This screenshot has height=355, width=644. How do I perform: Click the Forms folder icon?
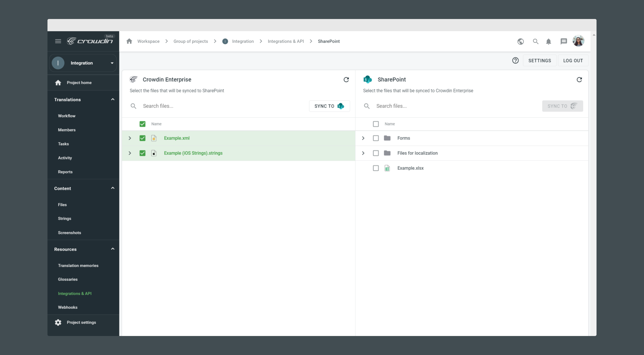pos(387,138)
